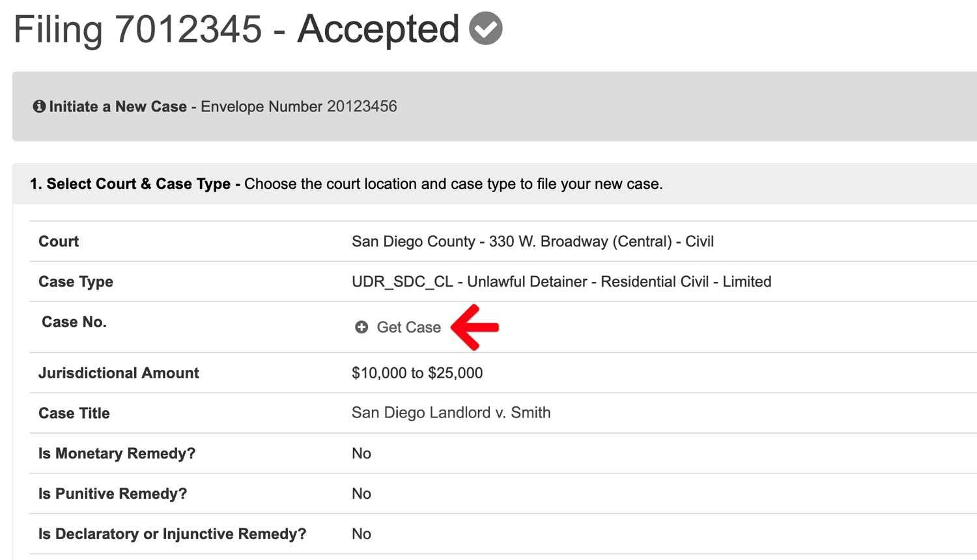Click No beside Is Declaratory or Injunctive Remedy
Viewport: 977px width, 560px height.
coord(361,534)
